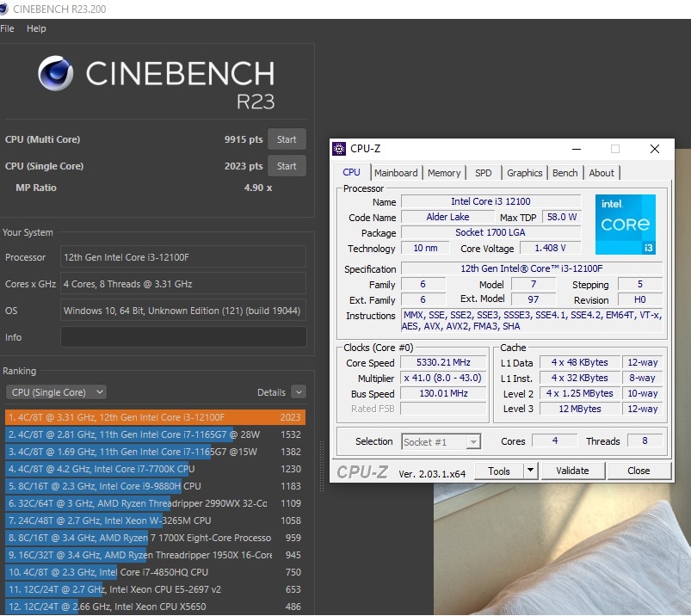Select ranking row i7-1165G7 @ 28W
Image resolution: width=691 pixels, height=616 pixels.
[155, 434]
